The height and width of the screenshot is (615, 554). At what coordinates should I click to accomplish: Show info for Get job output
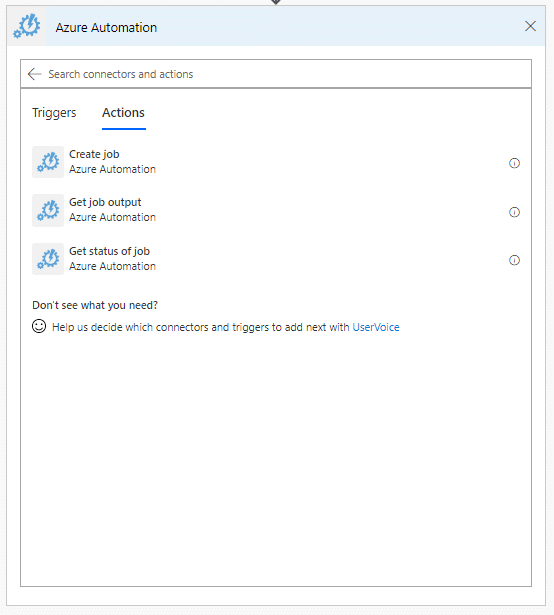[514, 212]
